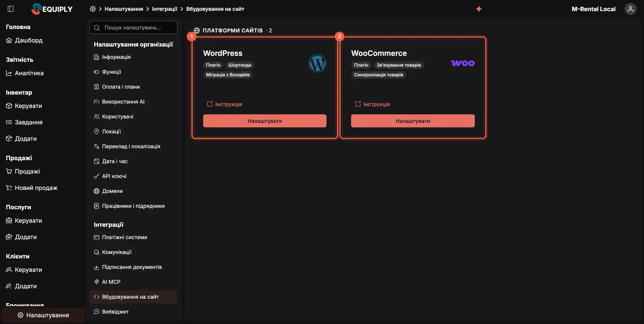644x324 pixels.
Task: Click the Дашборд home icon
Action: pyautogui.click(x=9, y=40)
